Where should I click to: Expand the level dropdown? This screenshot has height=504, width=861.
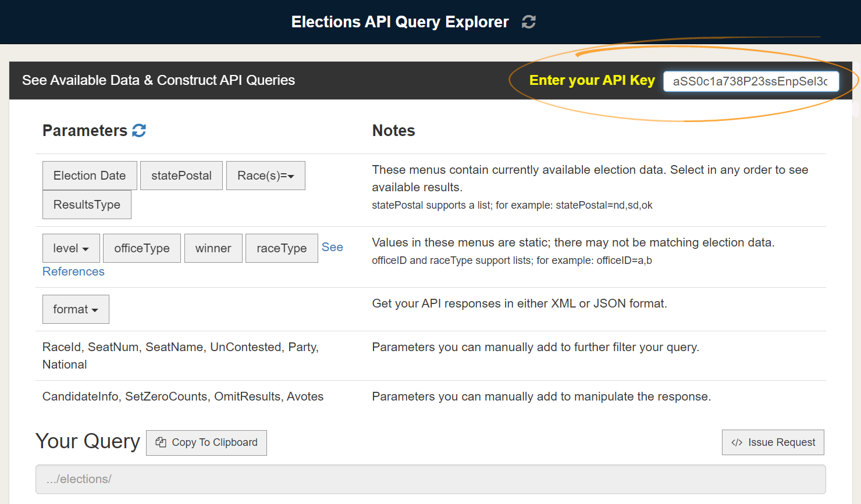(x=71, y=248)
